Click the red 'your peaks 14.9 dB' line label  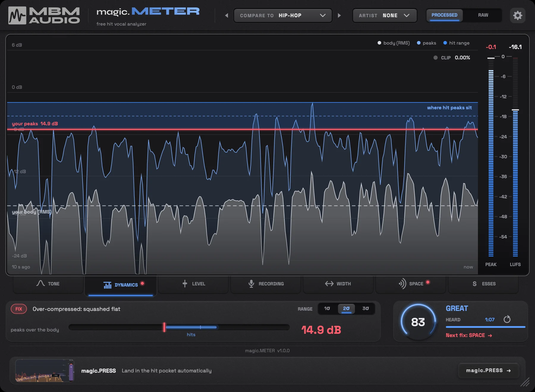click(35, 124)
